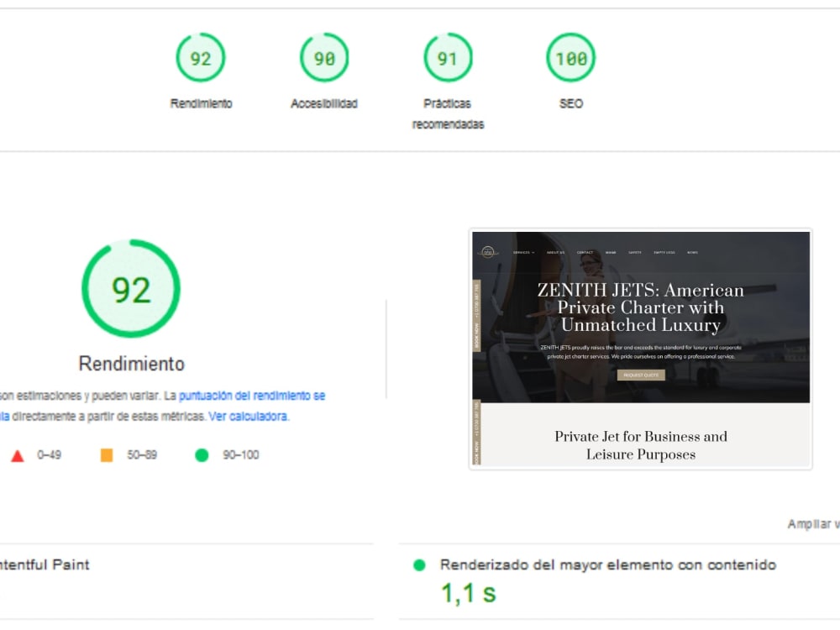
Task: Click the 'Rendimiento' label under the top 92 gauge
Action: [x=201, y=103]
